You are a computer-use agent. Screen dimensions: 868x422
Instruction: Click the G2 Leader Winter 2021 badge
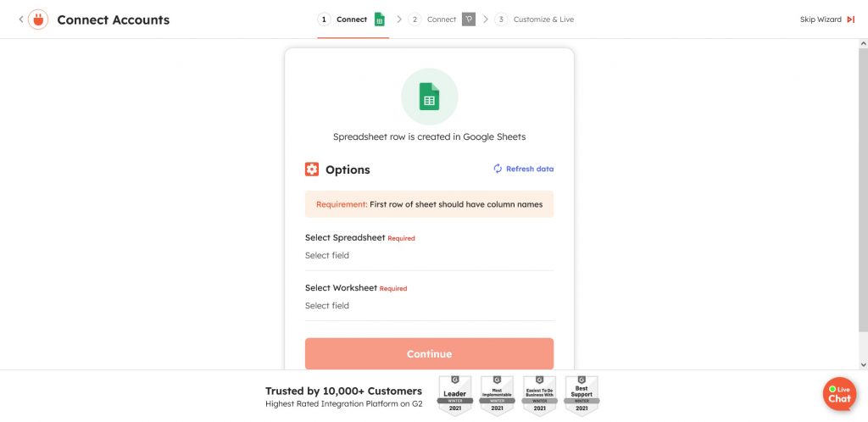click(x=454, y=396)
